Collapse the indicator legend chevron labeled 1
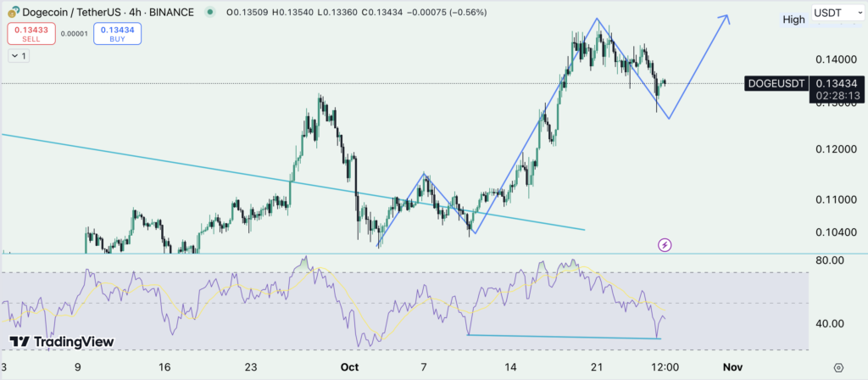The height and width of the screenshot is (380, 868). 19,56
